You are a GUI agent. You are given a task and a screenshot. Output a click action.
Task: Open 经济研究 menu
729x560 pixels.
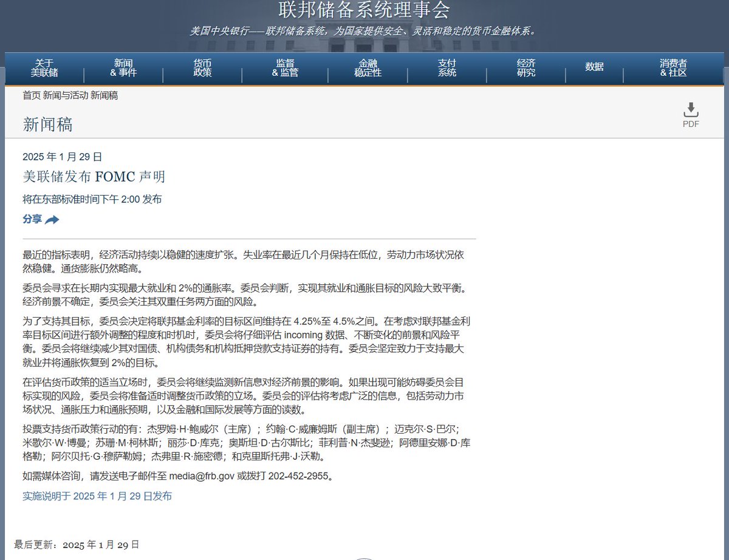tap(526, 68)
